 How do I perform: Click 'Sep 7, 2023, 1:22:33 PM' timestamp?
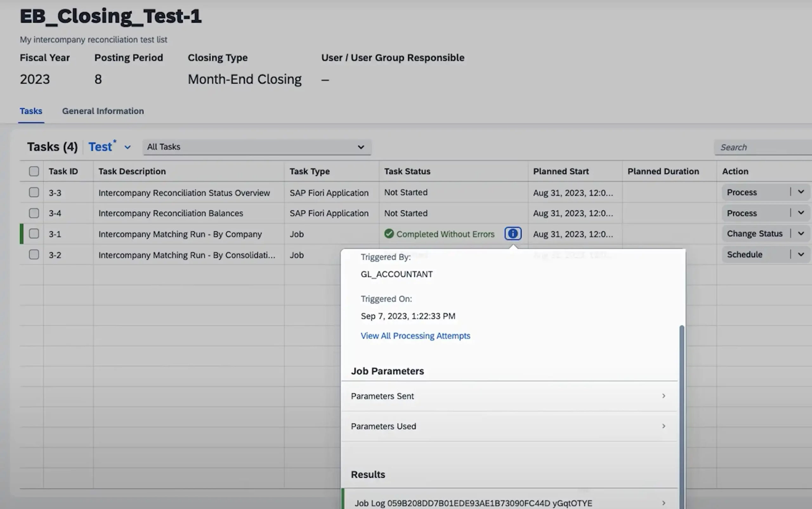pos(408,316)
